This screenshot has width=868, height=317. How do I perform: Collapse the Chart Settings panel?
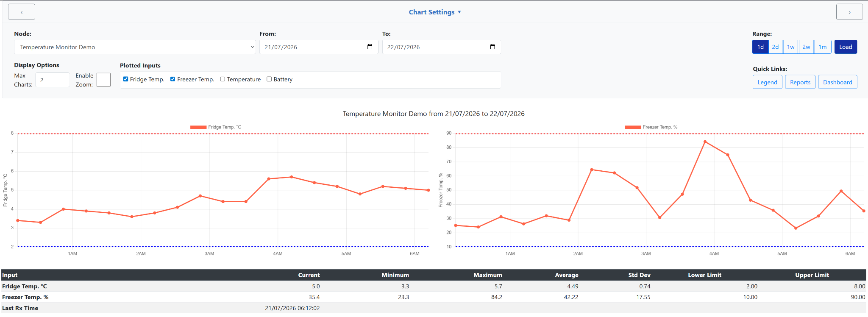pos(435,12)
